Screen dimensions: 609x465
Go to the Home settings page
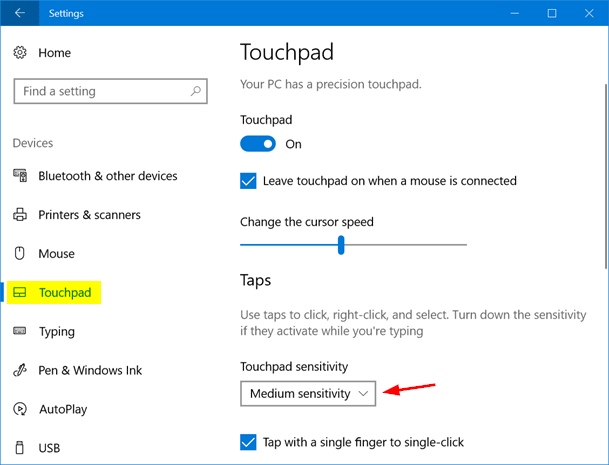click(x=54, y=52)
